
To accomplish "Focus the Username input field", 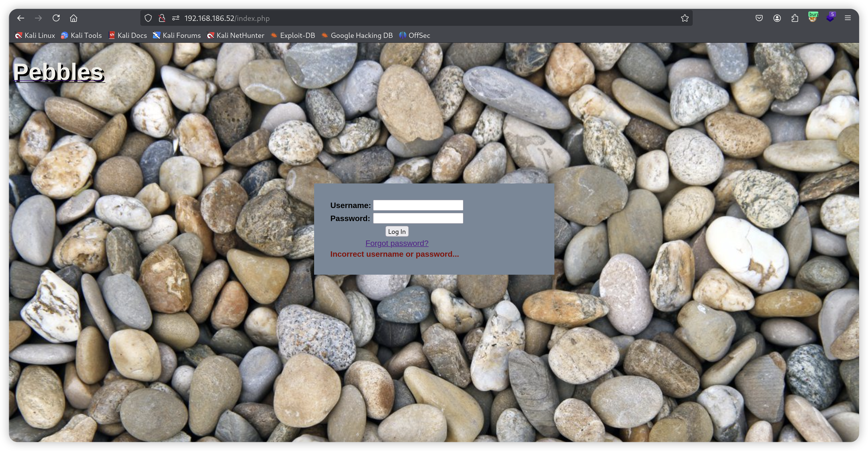I will point(418,205).
